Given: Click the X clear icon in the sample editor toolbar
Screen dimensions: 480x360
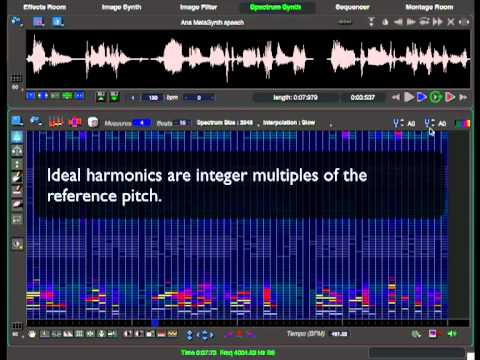Looking at the screenshot, I should [451, 22].
